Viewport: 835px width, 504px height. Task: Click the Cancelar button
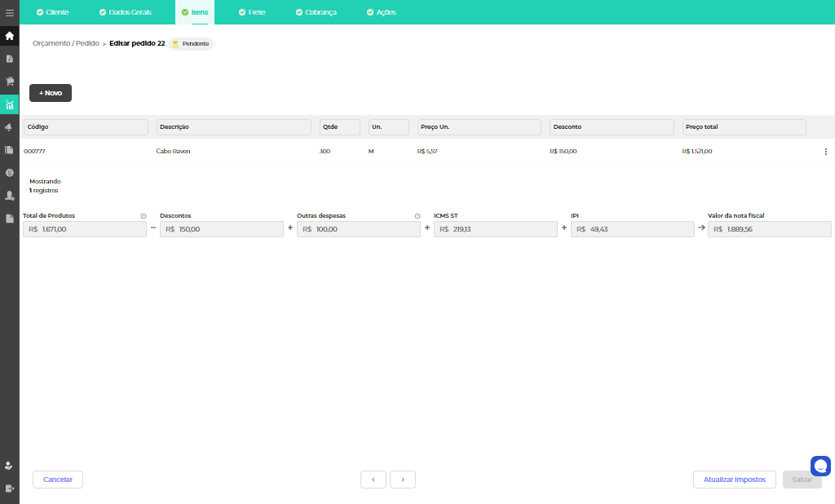pyautogui.click(x=58, y=480)
